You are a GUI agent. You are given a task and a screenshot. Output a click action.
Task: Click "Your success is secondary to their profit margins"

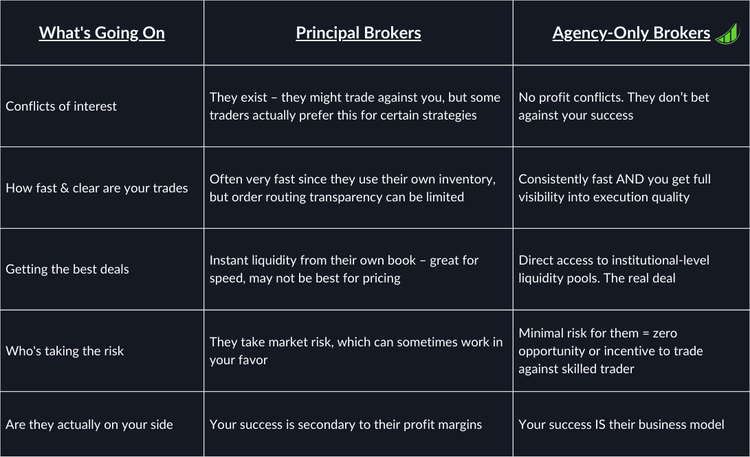tap(346, 424)
